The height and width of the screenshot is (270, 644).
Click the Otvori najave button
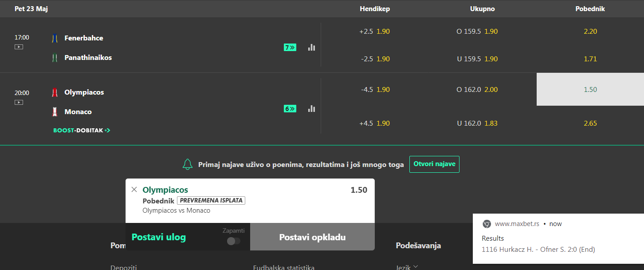[434, 164]
